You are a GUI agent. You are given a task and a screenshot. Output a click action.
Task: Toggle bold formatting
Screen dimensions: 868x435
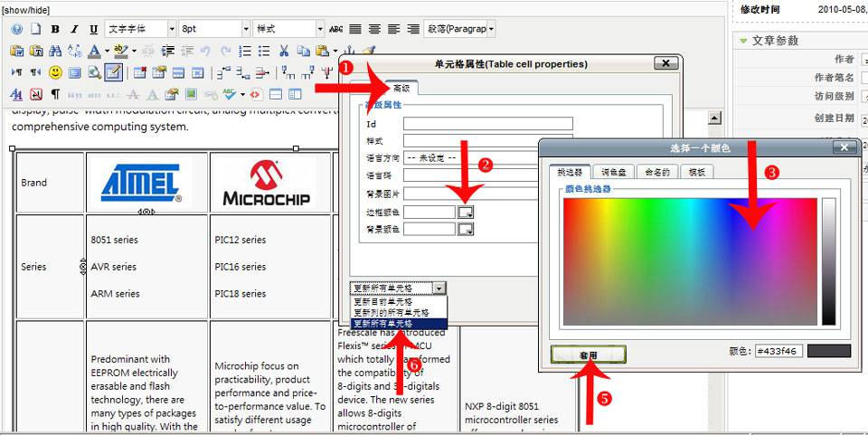point(55,29)
